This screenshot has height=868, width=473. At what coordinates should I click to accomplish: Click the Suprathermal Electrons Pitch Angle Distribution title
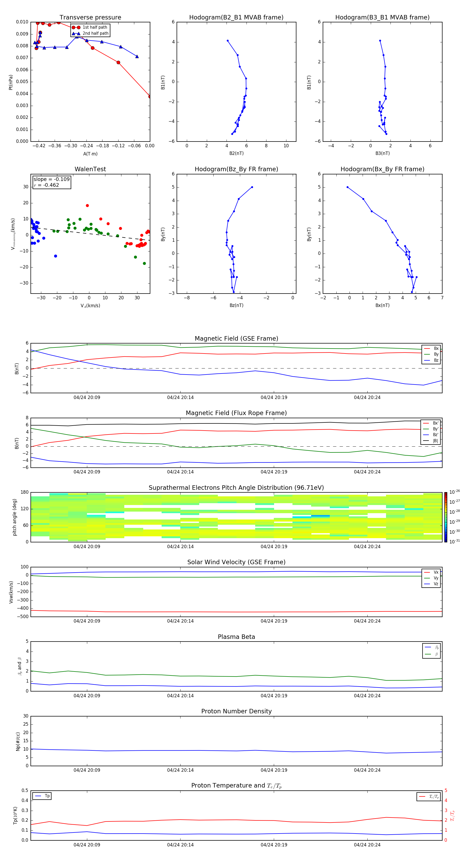click(236, 488)
